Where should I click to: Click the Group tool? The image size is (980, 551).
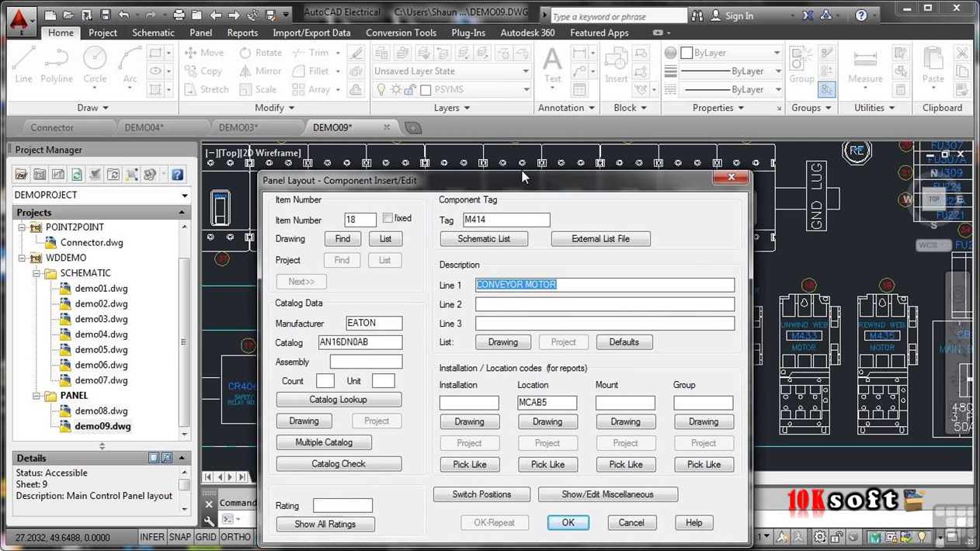click(x=801, y=65)
